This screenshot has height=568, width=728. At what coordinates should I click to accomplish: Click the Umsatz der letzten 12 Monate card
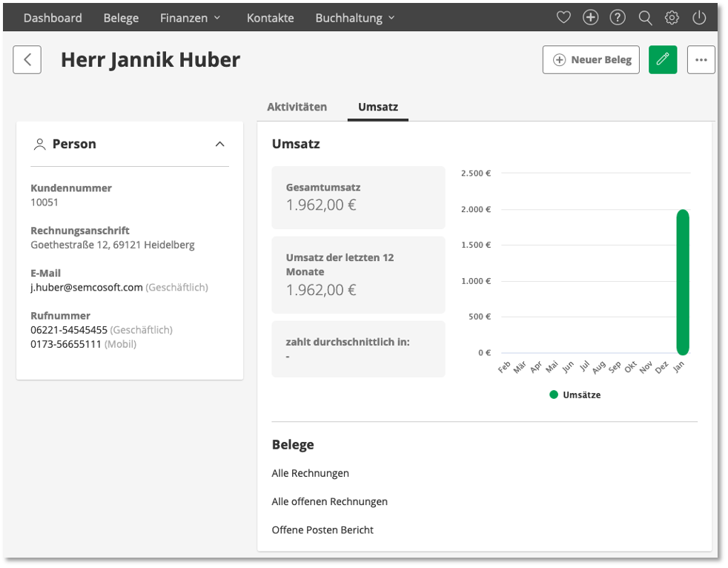coord(358,274)
